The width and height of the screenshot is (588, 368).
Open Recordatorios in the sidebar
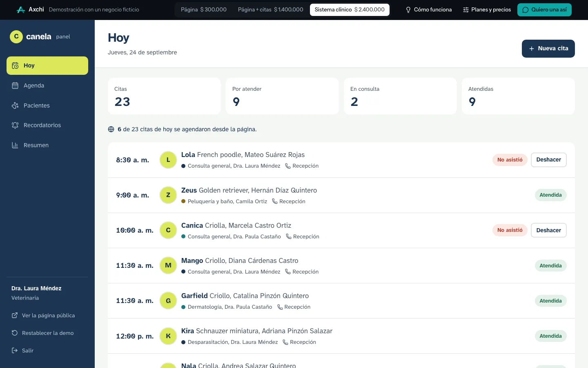[47, 125]
